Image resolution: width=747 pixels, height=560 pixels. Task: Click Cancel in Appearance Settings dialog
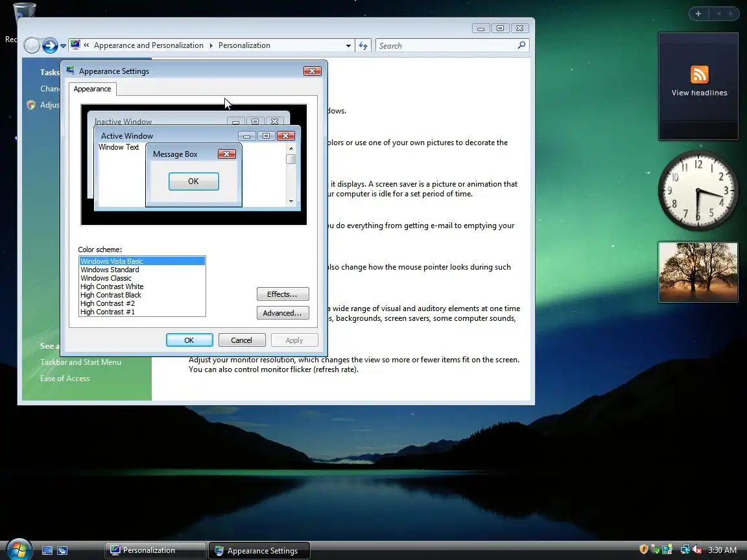click(241, 340)
